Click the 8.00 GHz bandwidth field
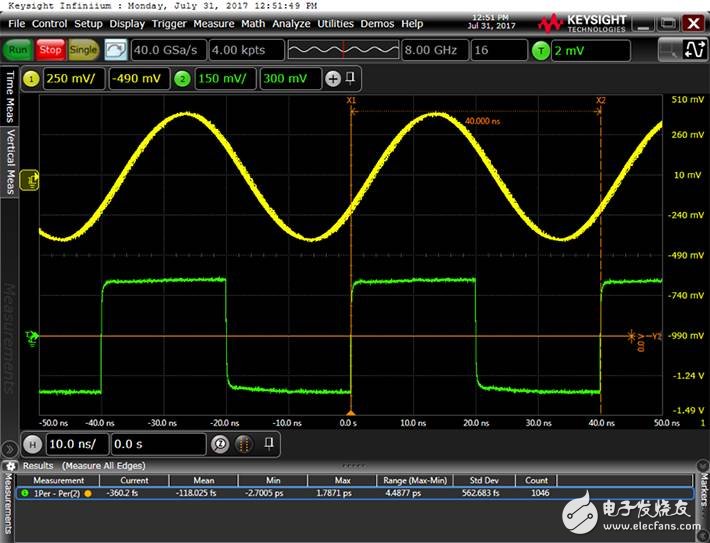This screenshot has height=543, width=710. coord(435,50)
